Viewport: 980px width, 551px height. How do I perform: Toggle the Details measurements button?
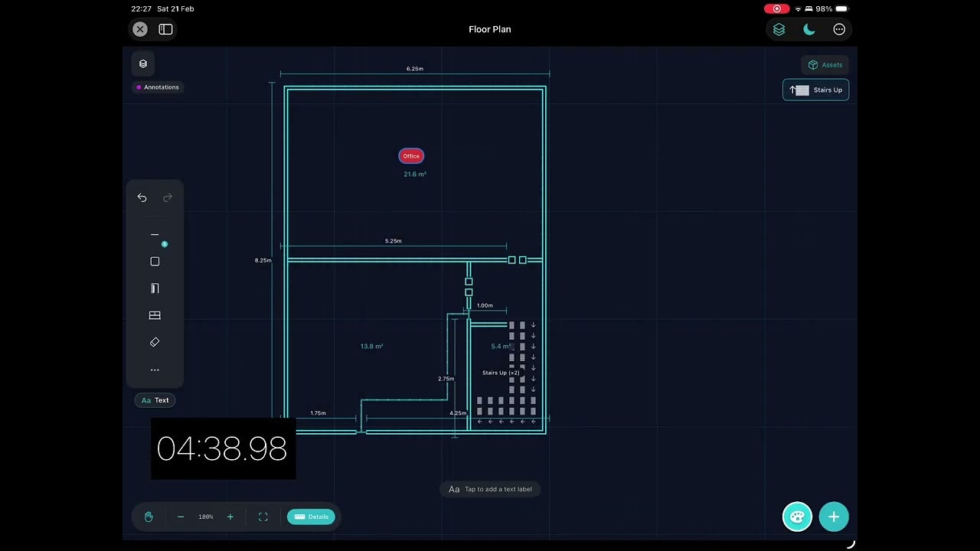(311, 517)
